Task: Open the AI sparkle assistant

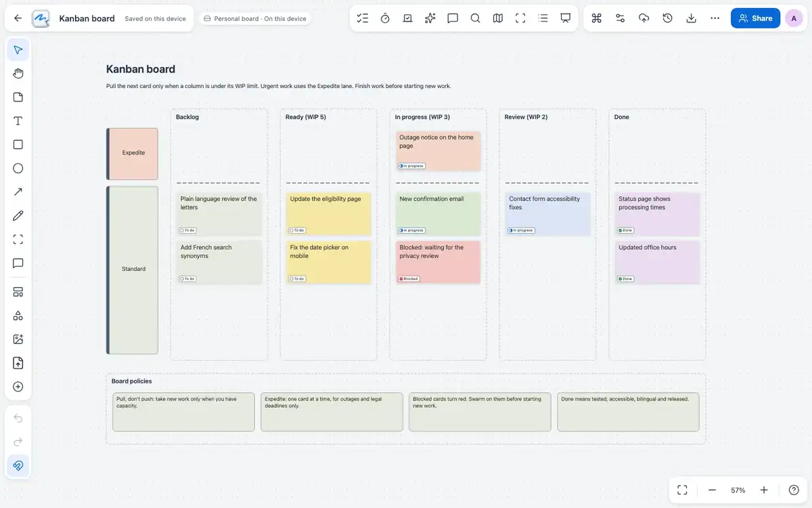Action: pyautogui.click(x=430, y=18)
